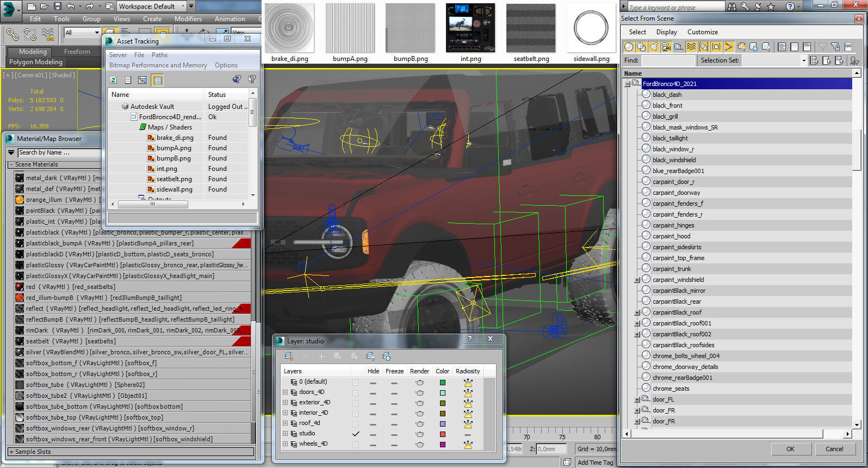Click the Add Time Tag label in status bar

click(595, 463)
